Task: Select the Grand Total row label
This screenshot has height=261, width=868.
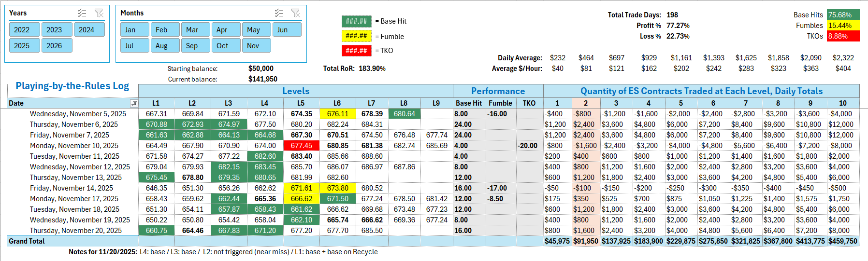Action: (x=27, y=241)
